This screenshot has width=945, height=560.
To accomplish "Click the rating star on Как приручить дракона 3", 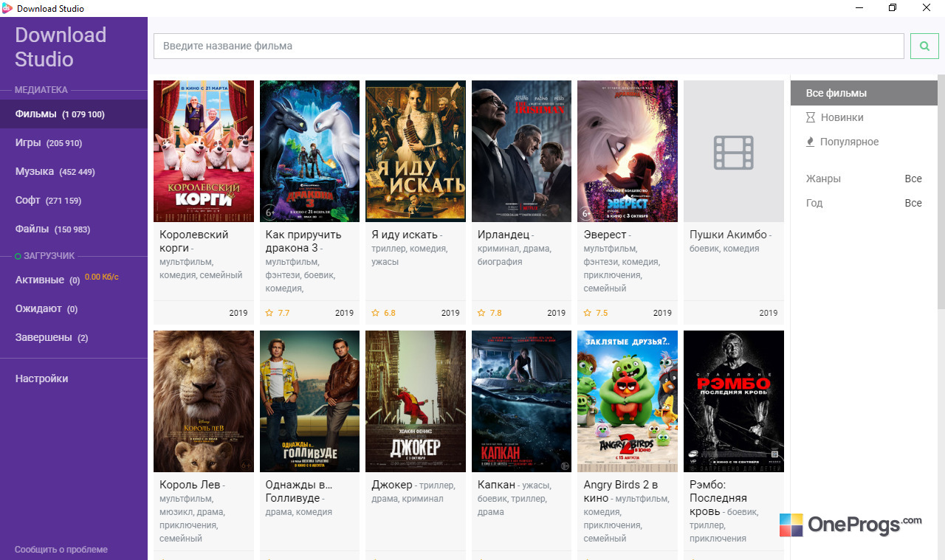I will [269, 313].
